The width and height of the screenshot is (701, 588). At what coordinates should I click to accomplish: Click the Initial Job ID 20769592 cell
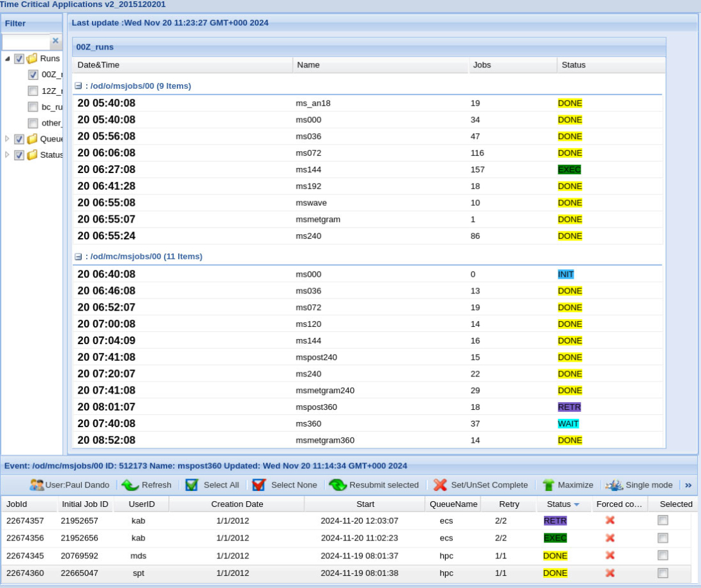79,556
